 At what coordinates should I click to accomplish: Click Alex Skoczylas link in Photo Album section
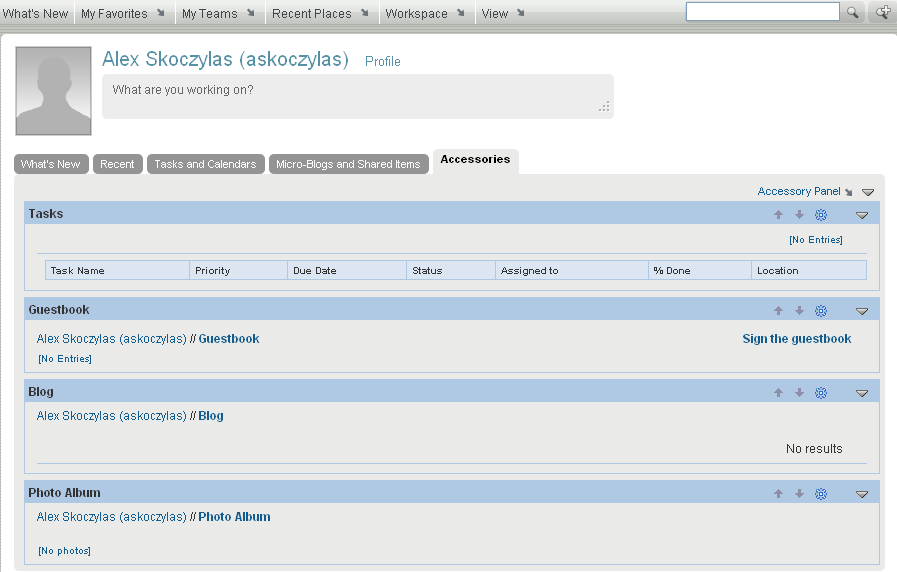coord(112,517)
